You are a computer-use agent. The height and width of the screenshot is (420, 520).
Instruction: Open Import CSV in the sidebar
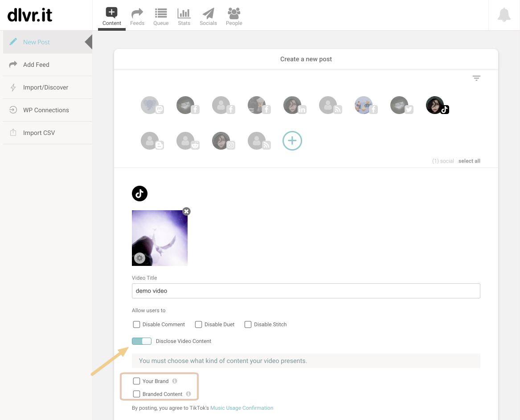[x=48, y=133]
